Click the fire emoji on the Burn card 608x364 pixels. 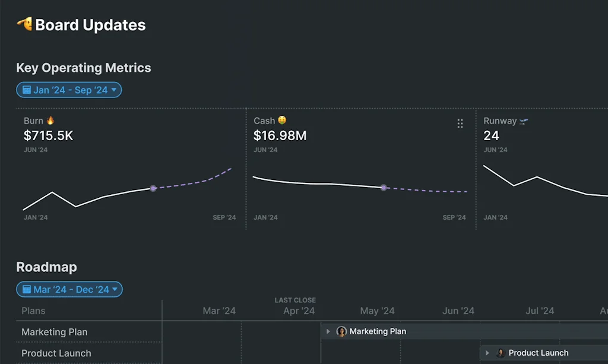52,120
